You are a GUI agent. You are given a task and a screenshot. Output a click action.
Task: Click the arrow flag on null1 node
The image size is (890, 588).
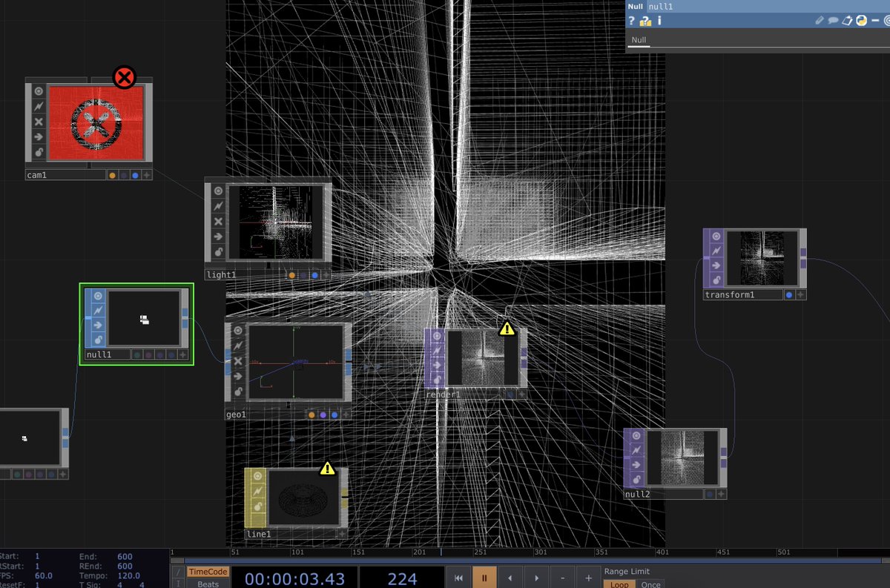[97, 325]
